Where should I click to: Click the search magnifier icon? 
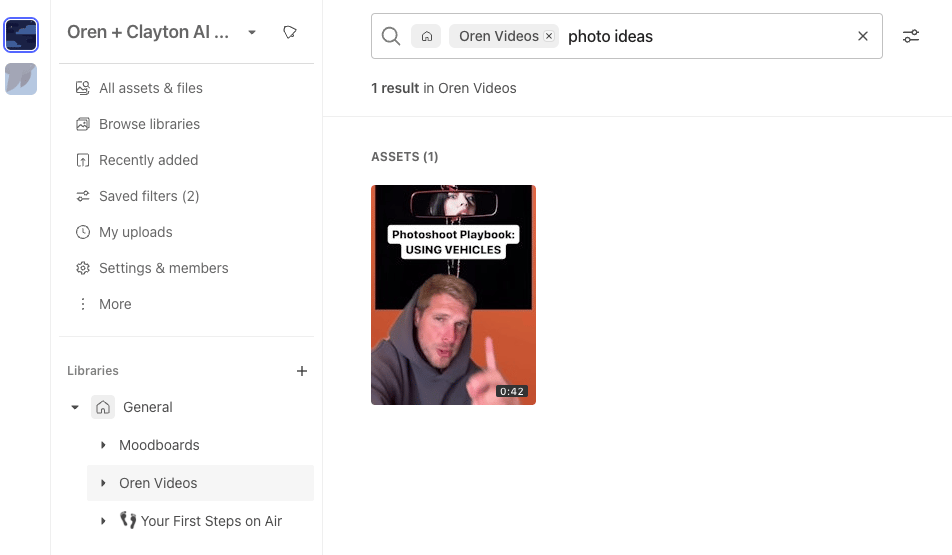(391, 36)
